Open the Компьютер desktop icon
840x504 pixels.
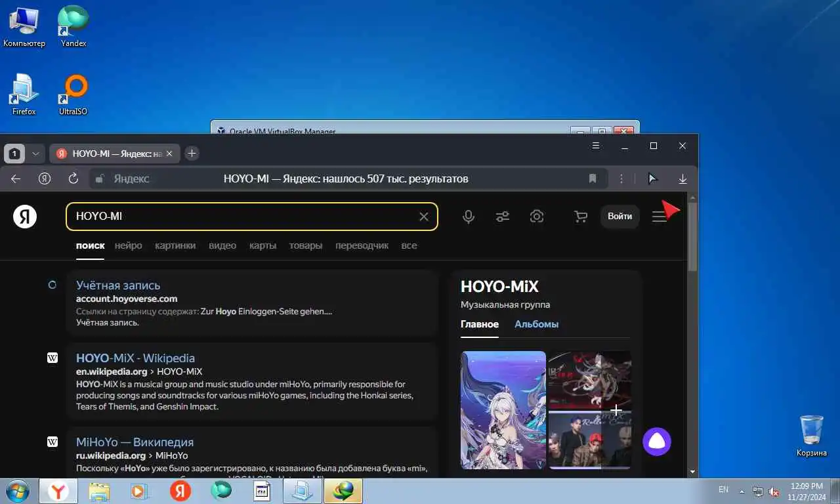(x=24, y=28)
